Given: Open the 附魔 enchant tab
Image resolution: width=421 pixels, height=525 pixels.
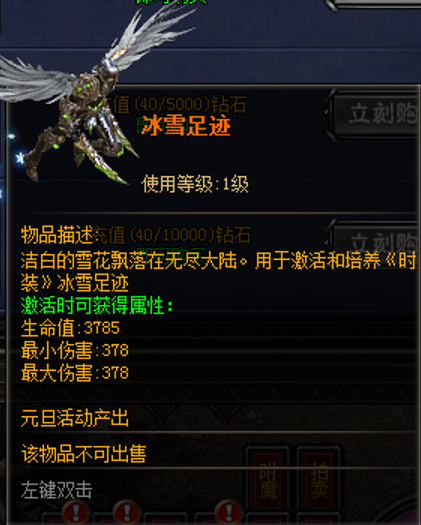Looking at the screenshot, I should 268,480.
